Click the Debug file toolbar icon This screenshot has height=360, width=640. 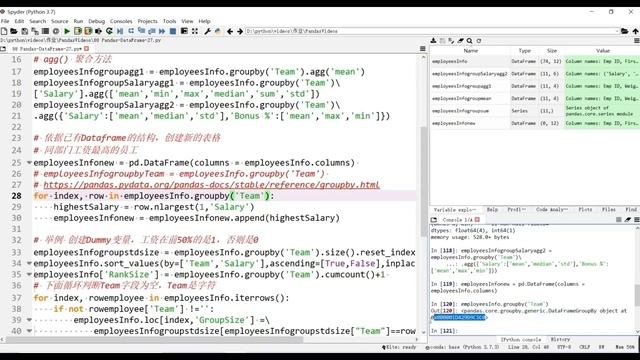click(x=120, y=31)
